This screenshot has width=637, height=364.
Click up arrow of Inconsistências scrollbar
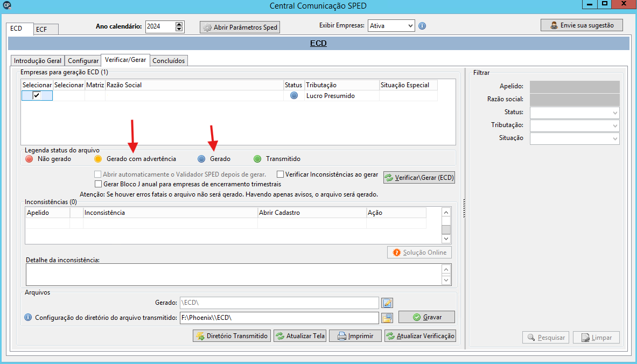point(446,213)
